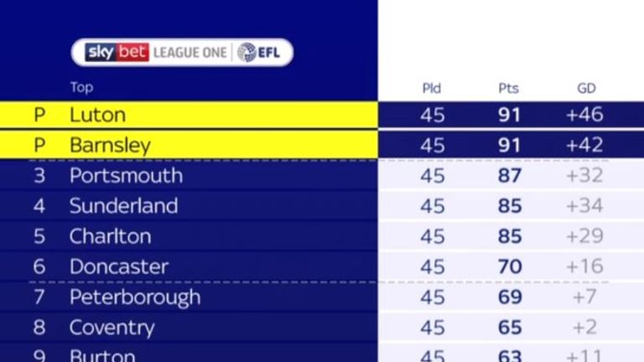Click the promotion P beside Barnsley
Screen dimensions: 644x362
(39, 145)
